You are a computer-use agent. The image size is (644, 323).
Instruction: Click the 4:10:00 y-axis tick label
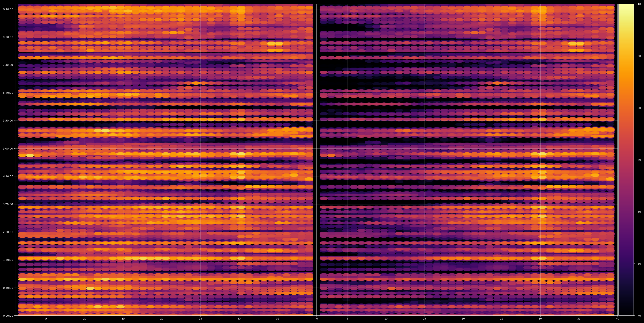(8, 176)
